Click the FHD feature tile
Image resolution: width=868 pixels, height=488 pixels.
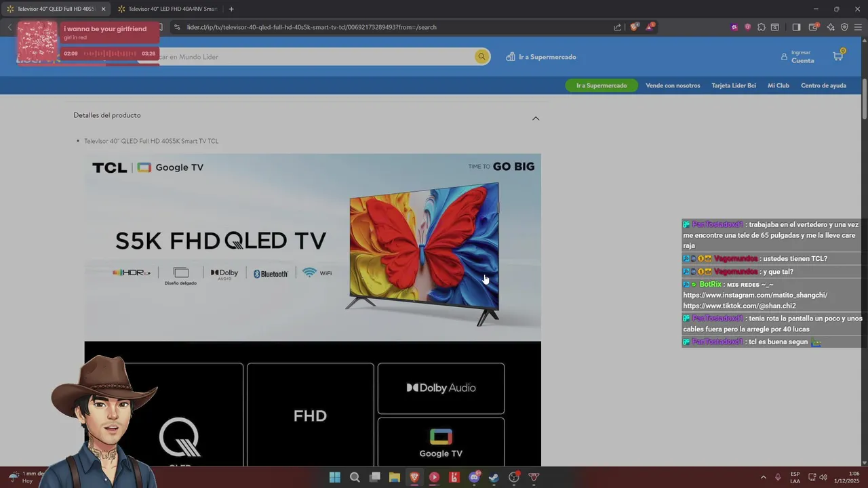311,415
